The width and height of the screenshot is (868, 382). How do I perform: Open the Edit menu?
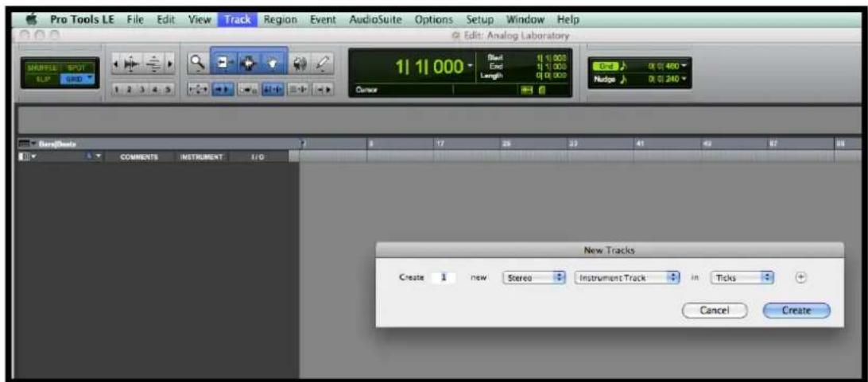click(x=166, y=19)
